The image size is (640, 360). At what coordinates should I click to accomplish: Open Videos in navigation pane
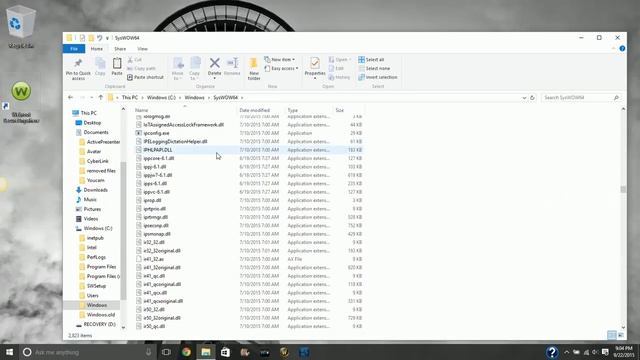(x=91, y=219)
